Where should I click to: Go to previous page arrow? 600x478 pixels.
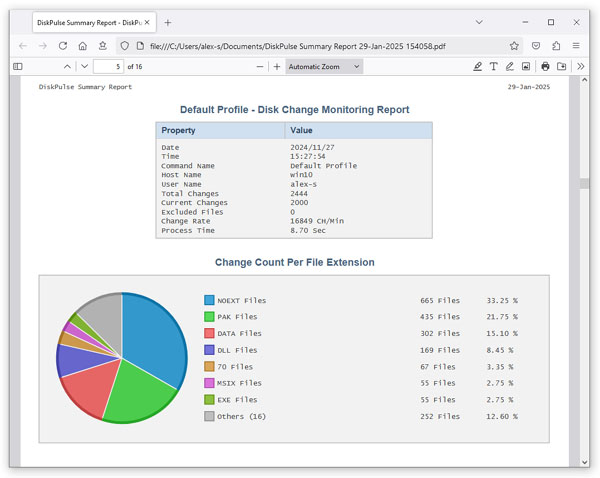click(x=67, y=67)
